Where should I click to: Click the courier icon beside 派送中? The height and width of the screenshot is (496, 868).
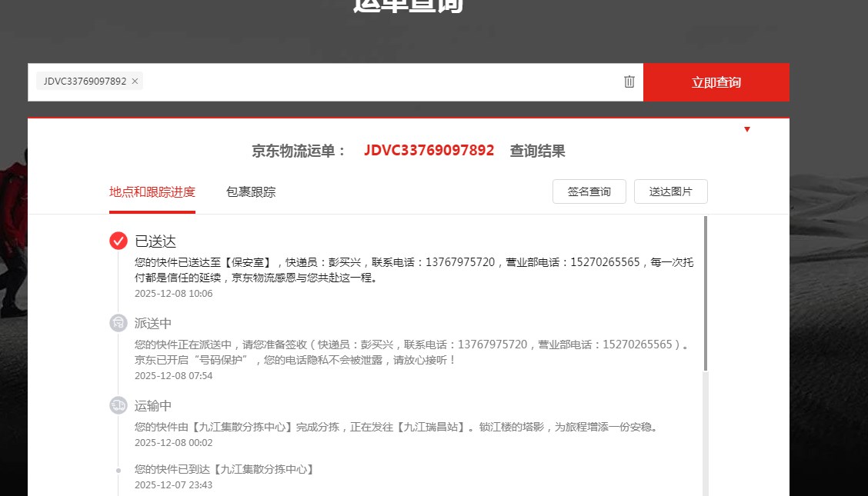pos(118,323)
